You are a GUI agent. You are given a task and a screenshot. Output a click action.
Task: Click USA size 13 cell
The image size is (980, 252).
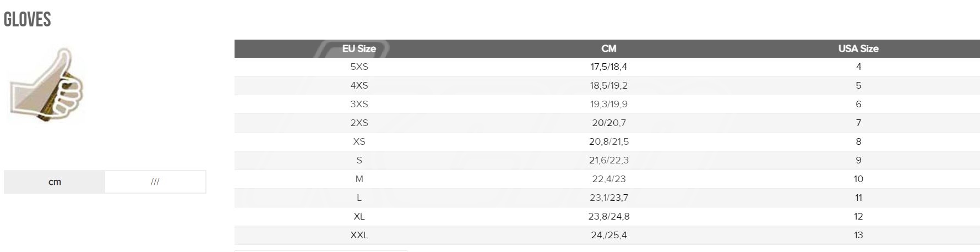coord(858,235)
